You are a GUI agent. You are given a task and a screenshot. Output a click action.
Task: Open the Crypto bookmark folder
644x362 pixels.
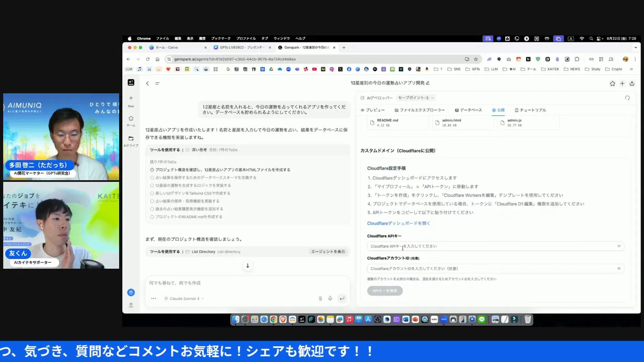tap(613, 69)
